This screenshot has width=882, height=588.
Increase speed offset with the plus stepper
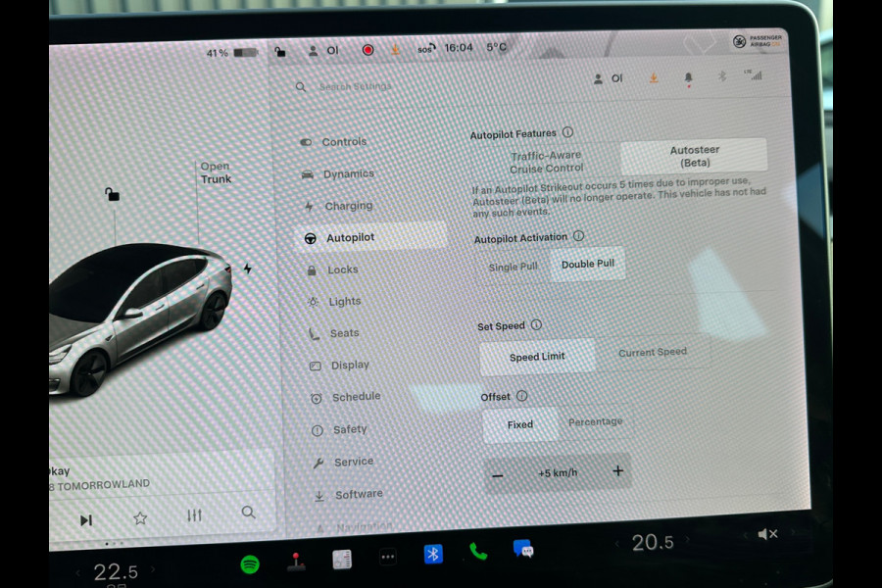pyautogui.click(x=617, y=471)
